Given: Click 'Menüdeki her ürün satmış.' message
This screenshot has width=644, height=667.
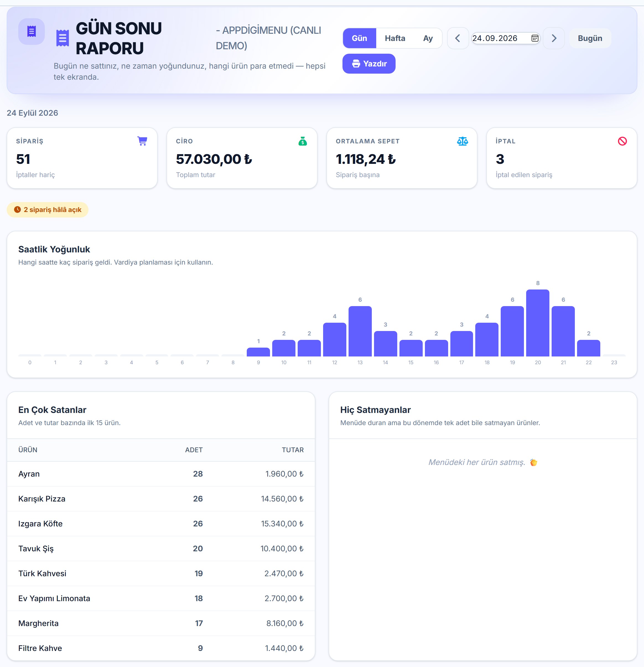Looking at the screenshot, I should coord(477,462).
